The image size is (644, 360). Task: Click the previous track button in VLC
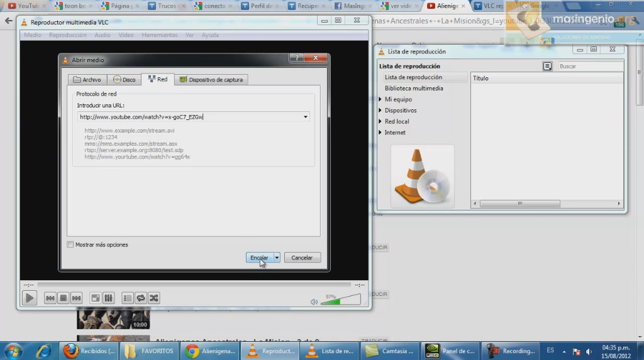(x=50, y=298)
